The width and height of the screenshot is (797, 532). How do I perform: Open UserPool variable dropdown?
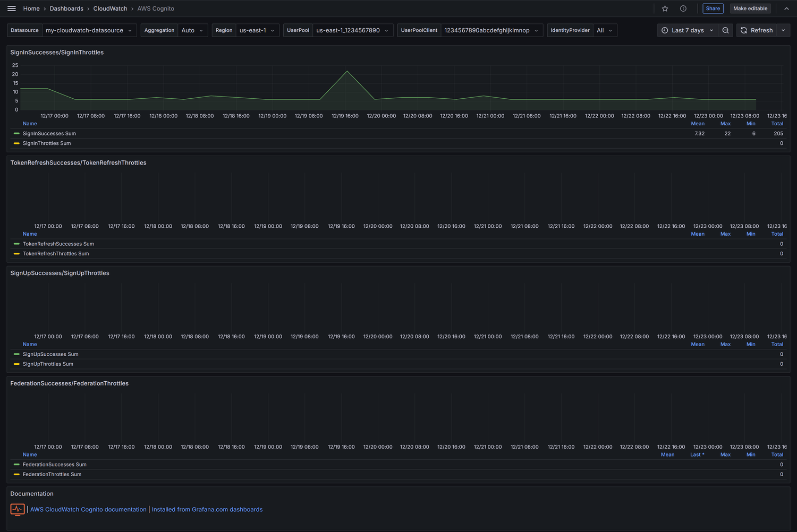[353, 30]
